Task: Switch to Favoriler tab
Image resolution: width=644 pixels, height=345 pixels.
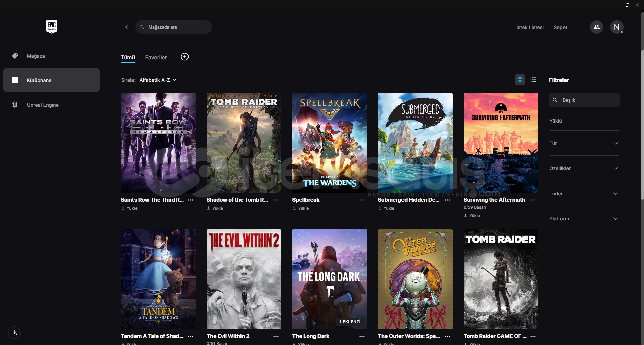Action: (156, 57)
